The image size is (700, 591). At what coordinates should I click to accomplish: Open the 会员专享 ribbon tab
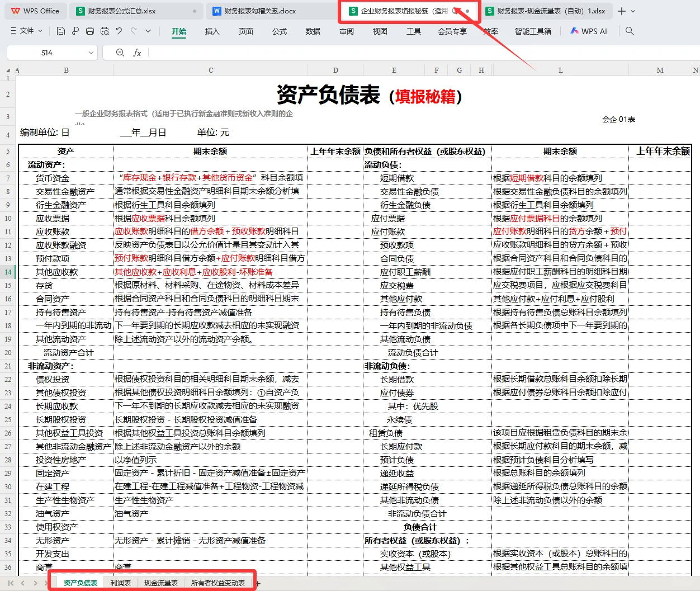(452, 31)
